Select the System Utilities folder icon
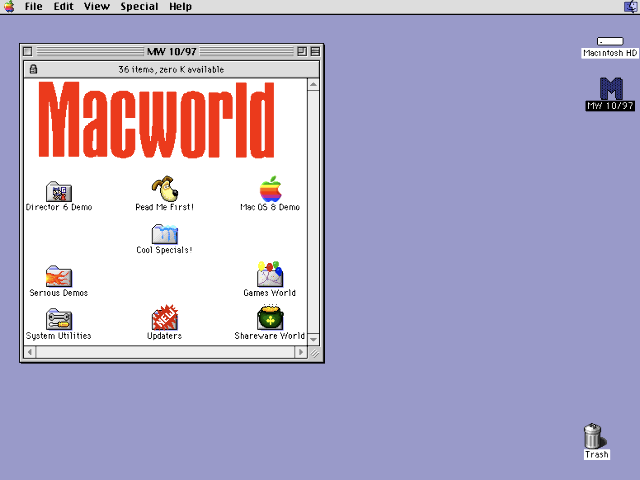640x480 pixels. point(59,319)
